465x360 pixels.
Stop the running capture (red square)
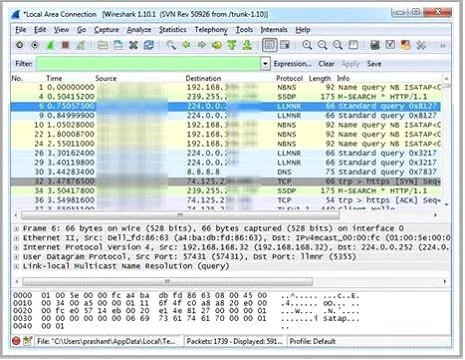coord(65,45)
